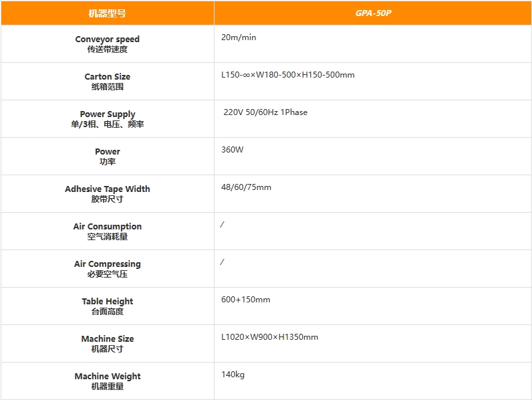Click the 360W power value
The image size is (532, 400).
pyautogui.click(x=233, y=150)
